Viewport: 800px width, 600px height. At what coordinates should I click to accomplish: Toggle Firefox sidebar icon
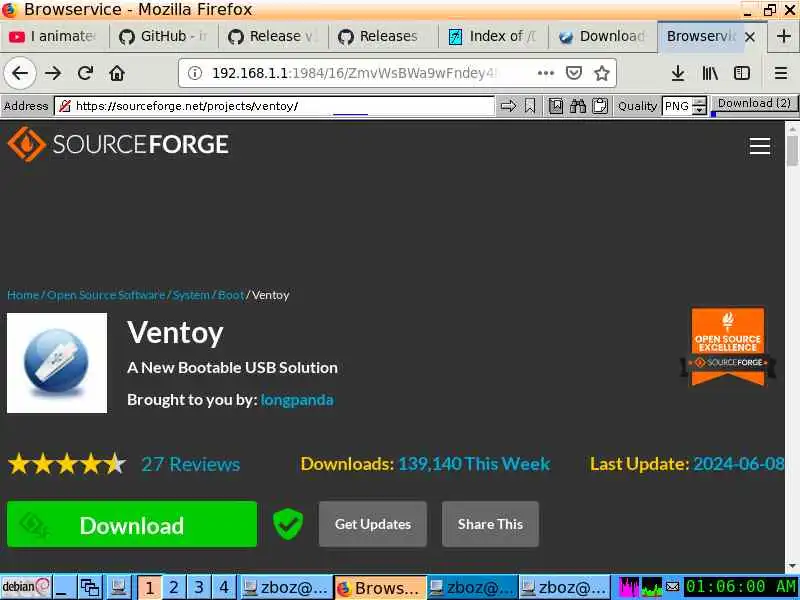point(742,73)
